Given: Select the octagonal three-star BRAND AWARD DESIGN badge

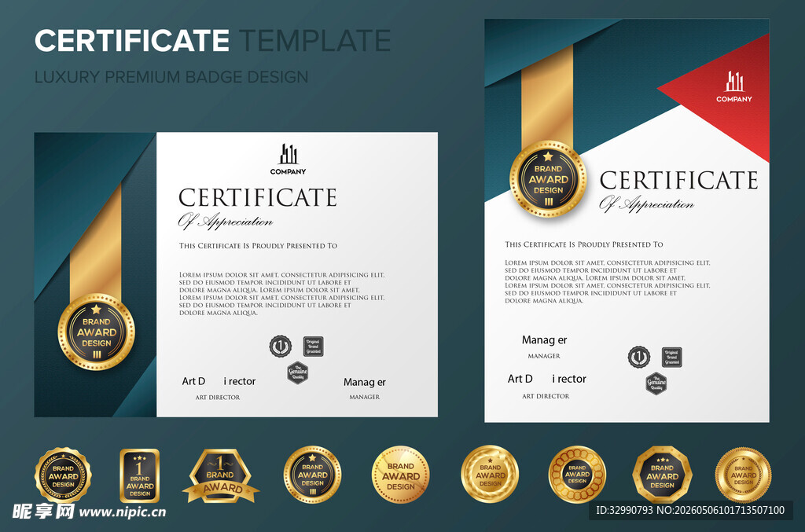Looking at the screenshot, I should pos(662,475).
